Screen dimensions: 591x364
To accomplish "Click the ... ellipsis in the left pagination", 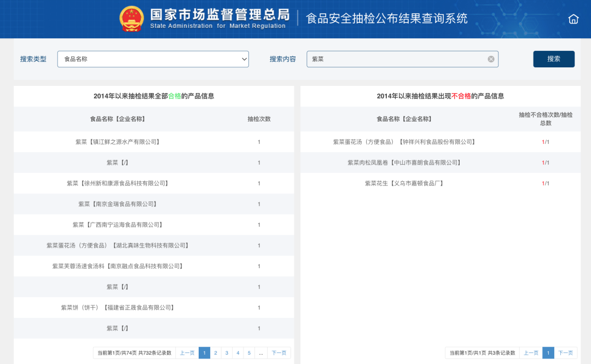I will point(260,353).
